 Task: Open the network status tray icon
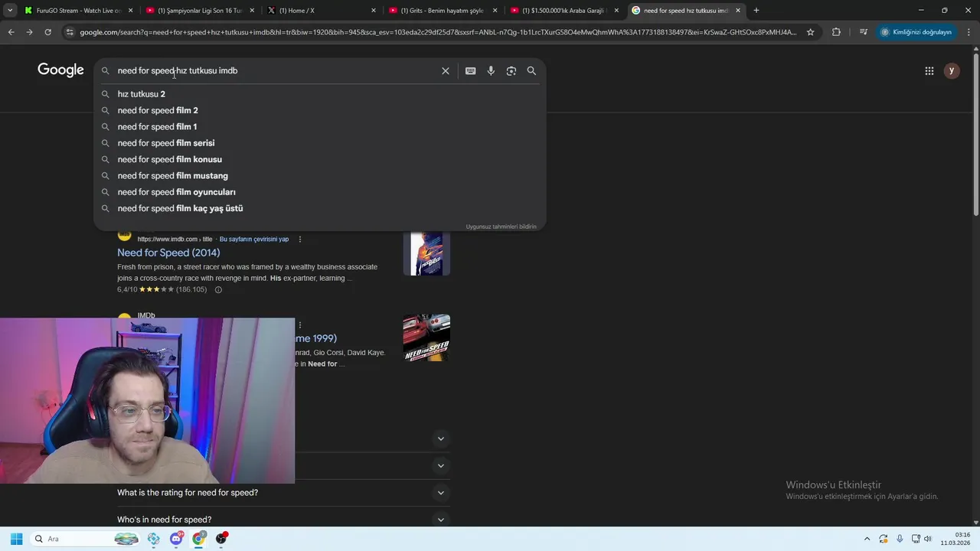916,539
